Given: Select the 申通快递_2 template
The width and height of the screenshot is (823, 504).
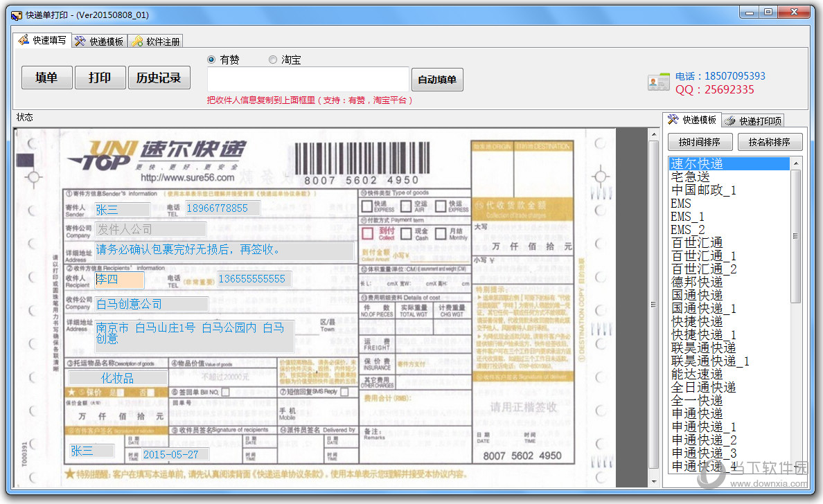Looking at the screenshot, I should point(729,440).
